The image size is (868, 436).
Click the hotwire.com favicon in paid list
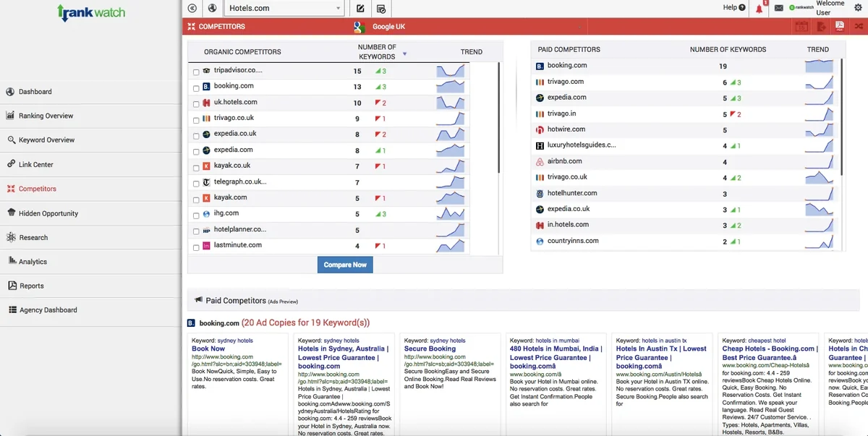click(x=540, y=129)
